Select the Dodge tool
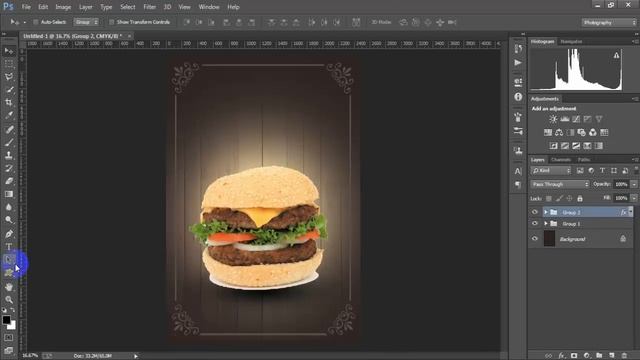This screenshot has height=360, width=640. [x=9, y=220]
